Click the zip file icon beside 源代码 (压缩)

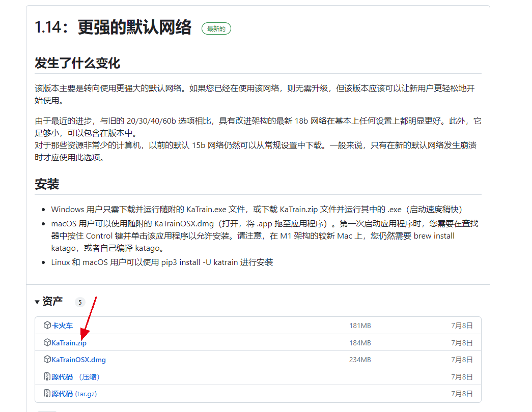coord(47,376)
